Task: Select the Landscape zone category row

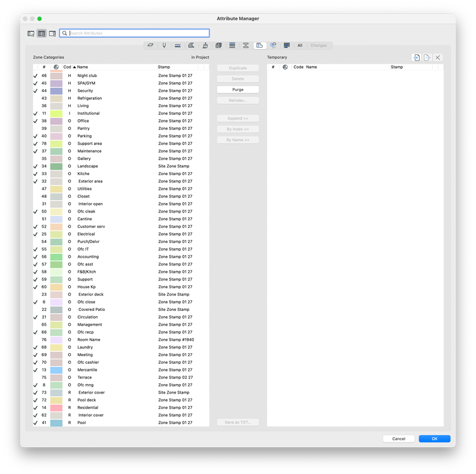Action: pos(121,166)
